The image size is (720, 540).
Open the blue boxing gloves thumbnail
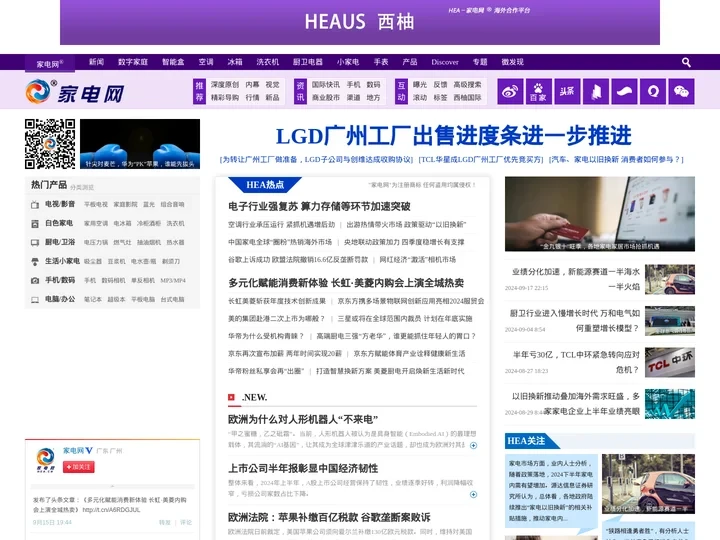click(x=140, y=144)
